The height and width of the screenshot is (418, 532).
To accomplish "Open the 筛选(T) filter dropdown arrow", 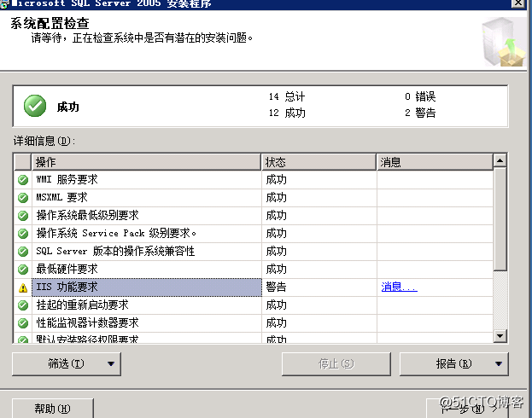I will click(111, 363).
